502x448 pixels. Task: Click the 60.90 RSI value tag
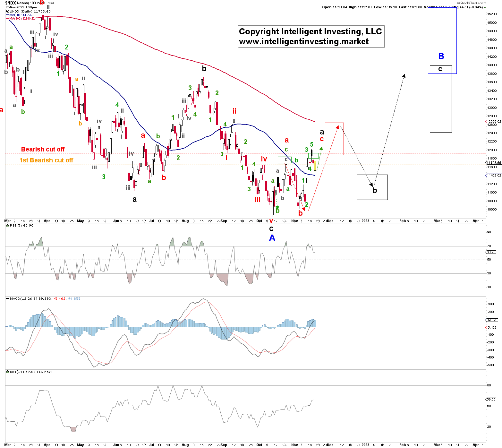[491, 252]
